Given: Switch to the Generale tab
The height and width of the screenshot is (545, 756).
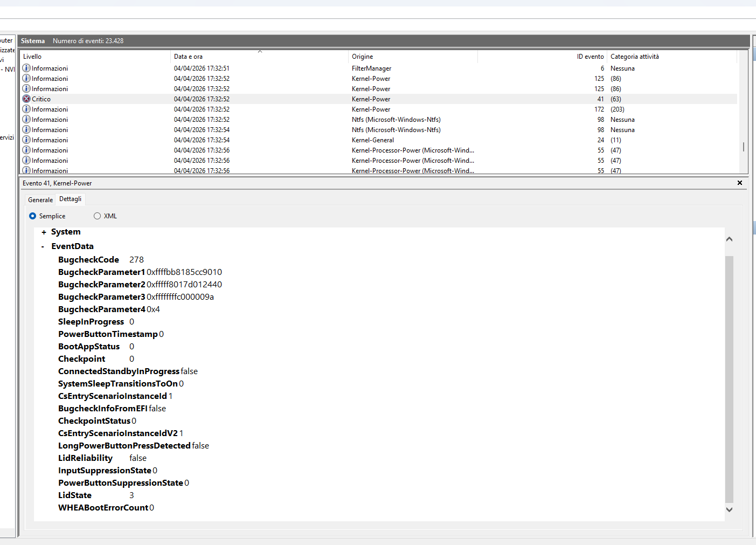Looking at the screenshot, I should [x=40, y=200].
